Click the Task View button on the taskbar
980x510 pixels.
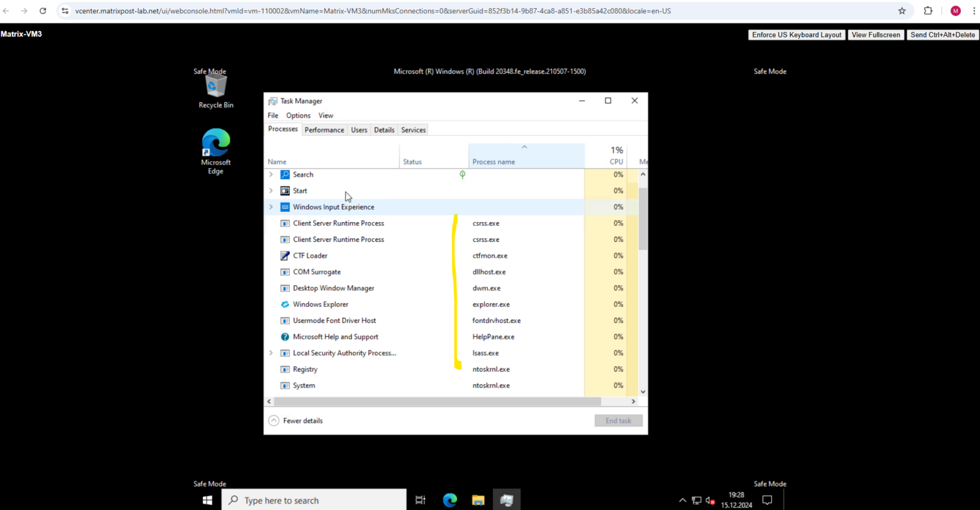tap(420, 500)
